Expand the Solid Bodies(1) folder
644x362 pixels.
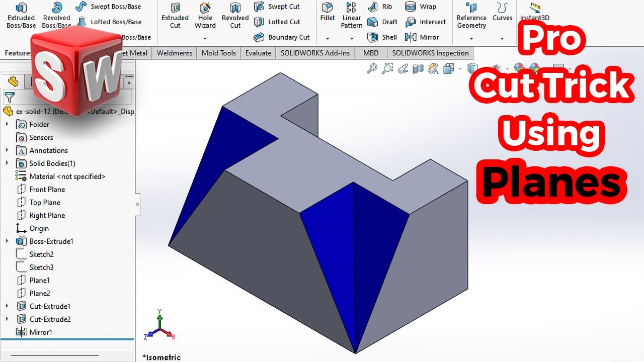coord(7,163)
